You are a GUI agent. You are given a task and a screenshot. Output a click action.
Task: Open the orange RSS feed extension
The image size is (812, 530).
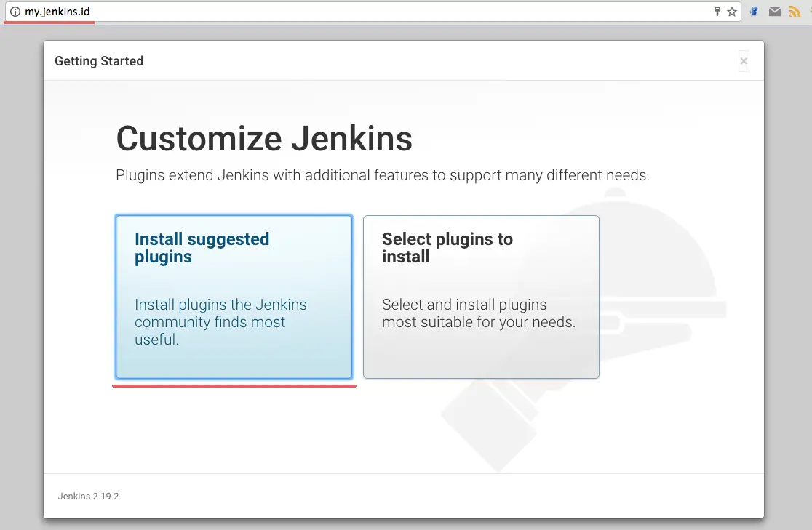click(795, 12)
